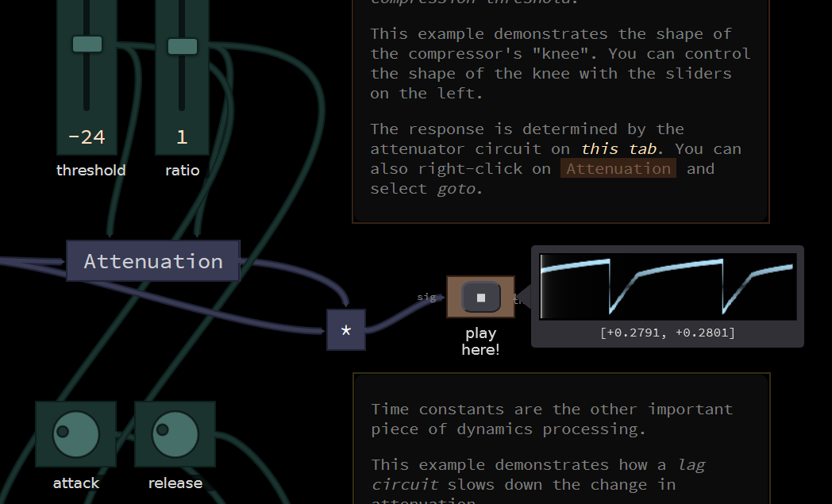Image resolution: width=832 pixels, height=504 pixels.
Task: Click the threshold slider handle
Action: [87, 44]
